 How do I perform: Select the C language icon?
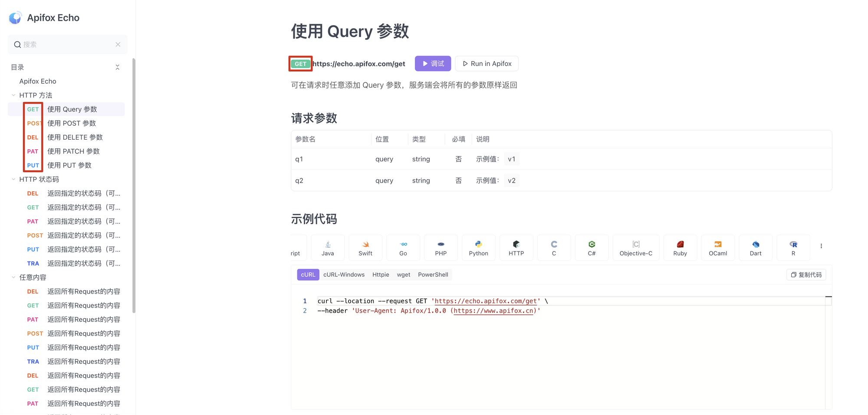(x=554, y=244)
